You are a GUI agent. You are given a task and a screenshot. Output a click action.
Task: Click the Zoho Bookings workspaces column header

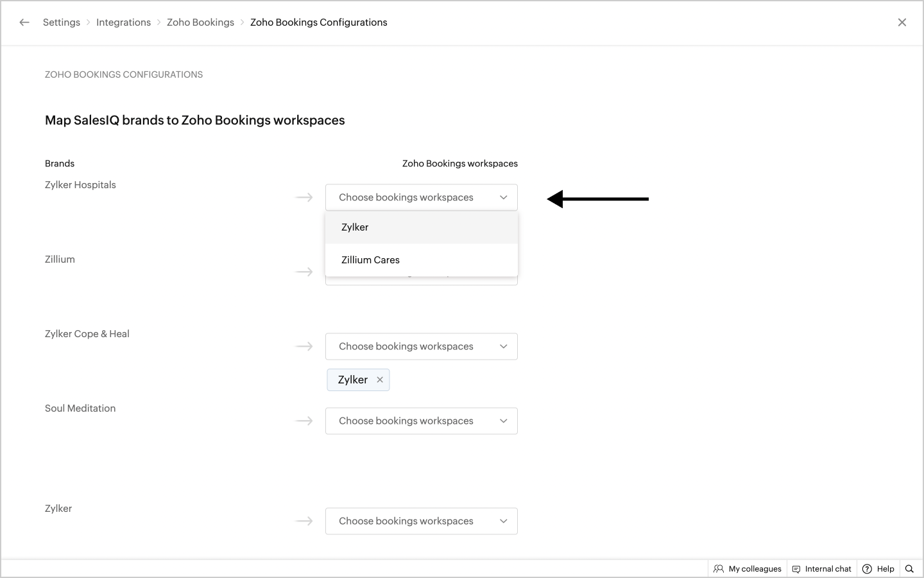[460, 164]
